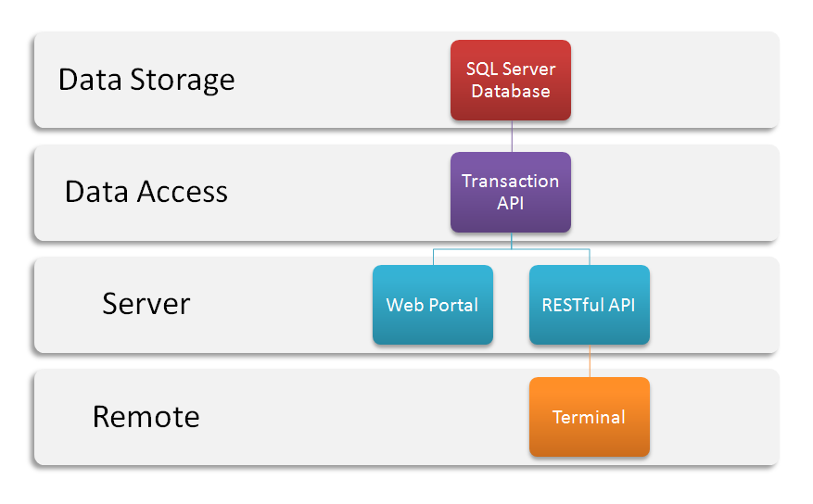Click the word API in purple box
The width and height of the screenshot is (813, 504).
[511, 203]
